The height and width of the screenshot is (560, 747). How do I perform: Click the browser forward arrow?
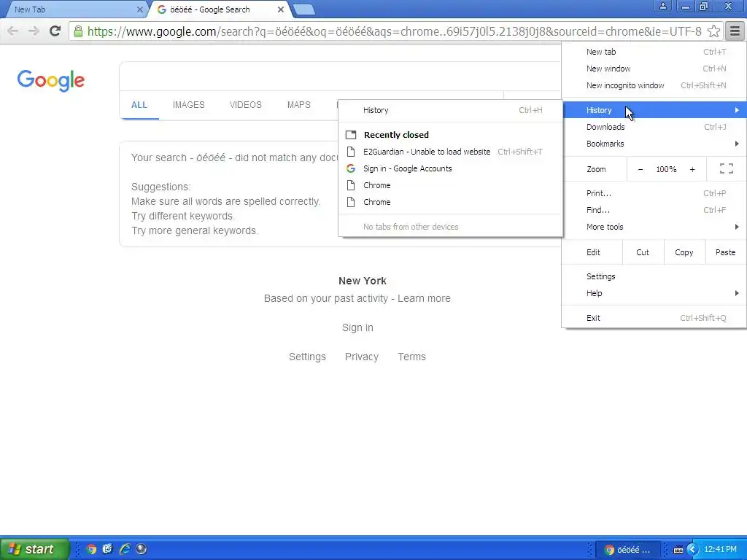(x=34, y=31)
